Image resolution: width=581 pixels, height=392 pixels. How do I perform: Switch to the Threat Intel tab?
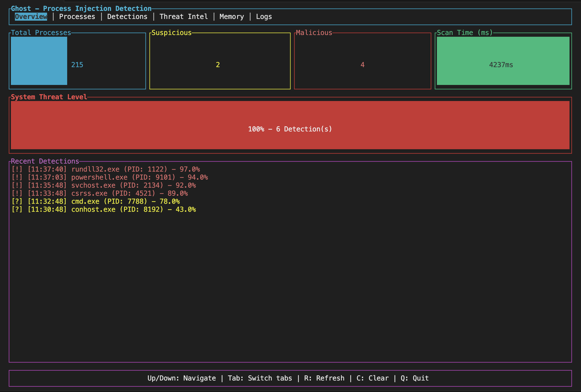click(x=184, y=16)
